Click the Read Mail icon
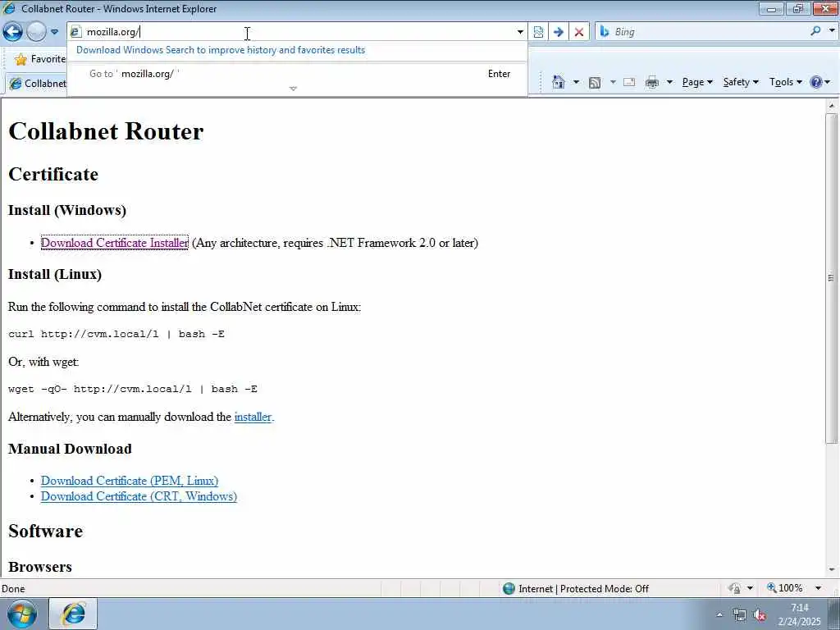 629,82
